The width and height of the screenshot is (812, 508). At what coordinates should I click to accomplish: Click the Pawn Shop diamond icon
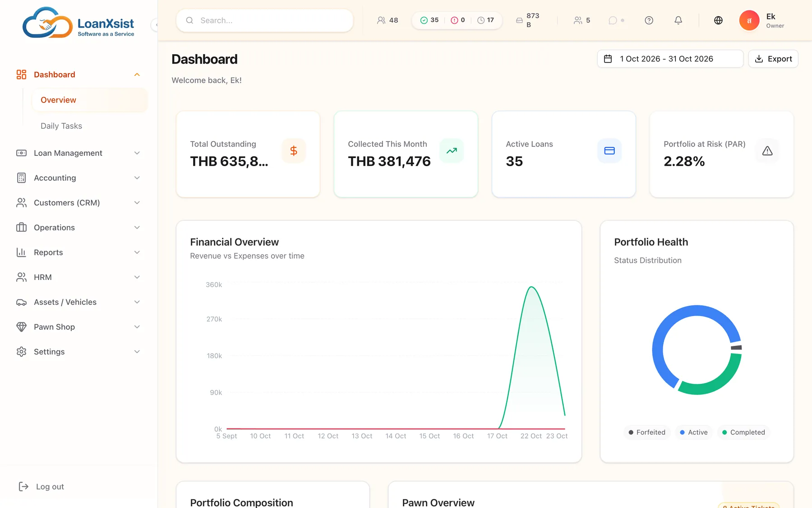pyautogui.click(x=21, y=327)
